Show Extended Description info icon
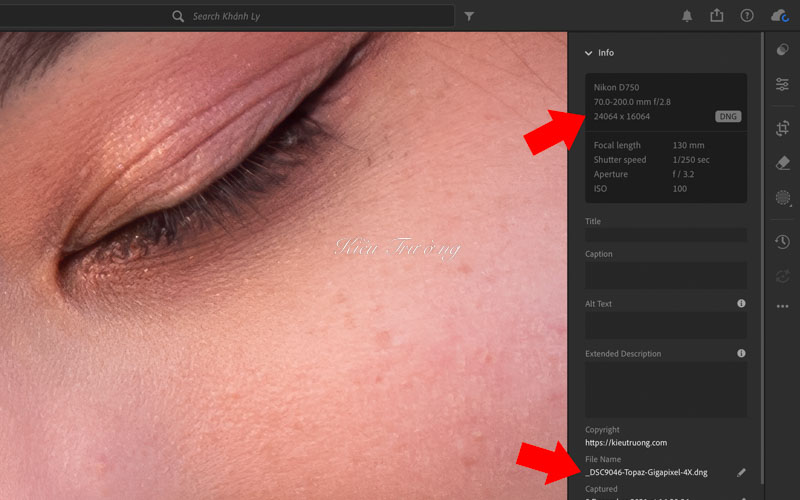The height and width of the screenshot is (500, 800). pyautogui.click(x=741, y=353)
